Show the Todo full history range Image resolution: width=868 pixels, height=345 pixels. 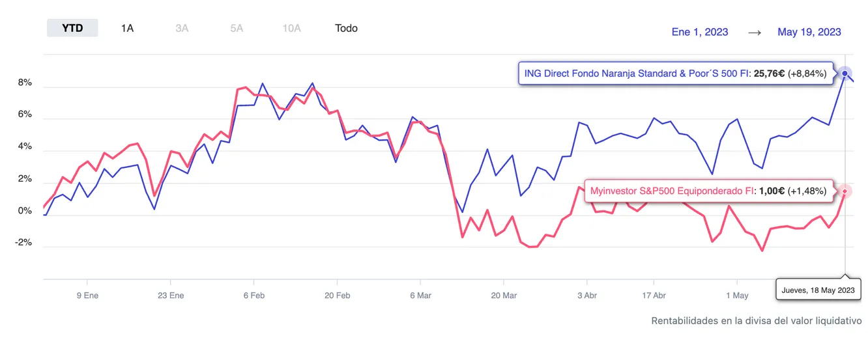click(x=346, y=28)
